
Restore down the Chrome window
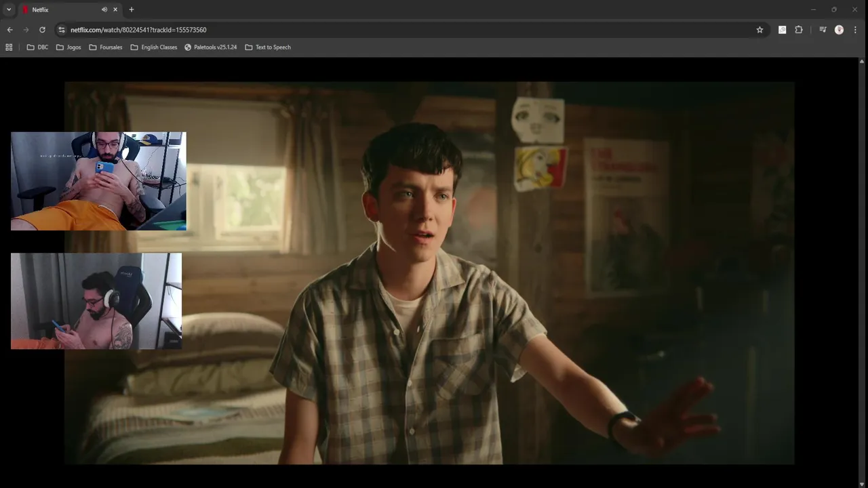pyautogui.click(x=834, y=9)
